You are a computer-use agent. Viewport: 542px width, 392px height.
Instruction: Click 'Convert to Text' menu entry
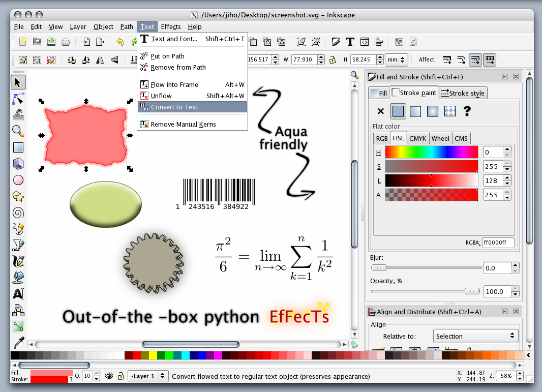174,107
